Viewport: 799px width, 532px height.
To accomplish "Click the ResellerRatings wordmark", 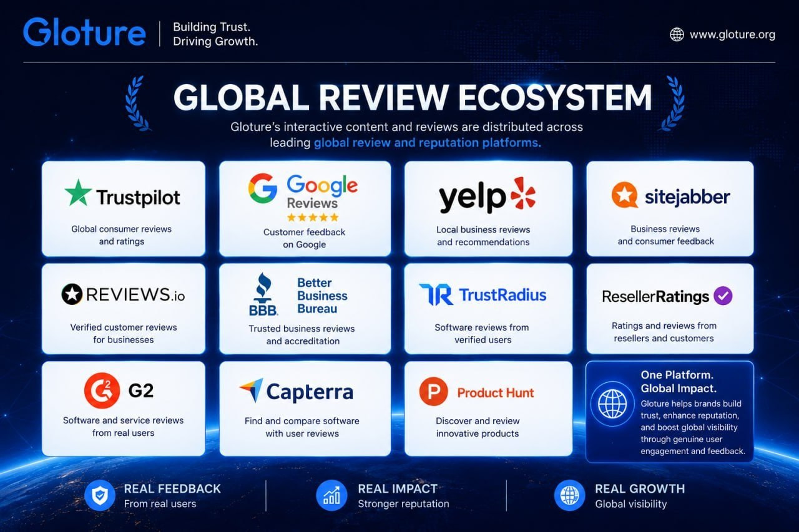I will [x=655, y=297].
